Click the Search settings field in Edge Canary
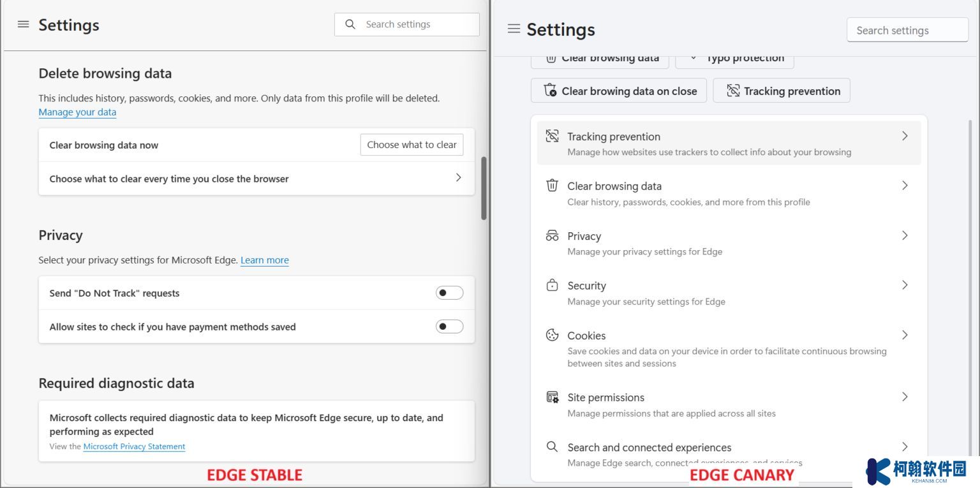Viewport: 980px width, 488px height. click(907, 30)
